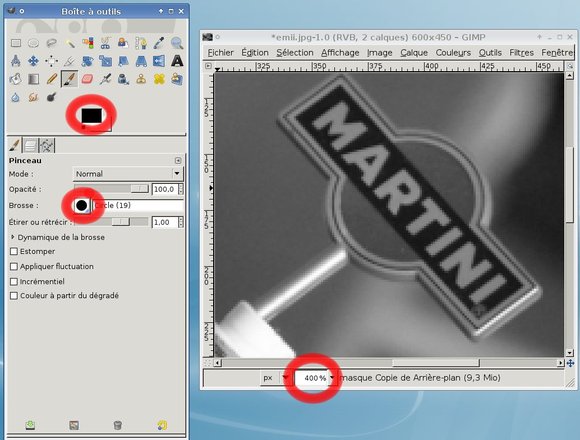Select the Eraser tool
This screenshot has width=580, height=440.
88,79
